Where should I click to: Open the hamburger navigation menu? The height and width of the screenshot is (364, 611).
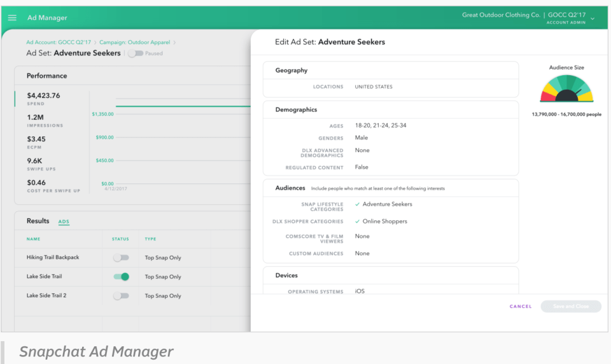tap(12, 18)
